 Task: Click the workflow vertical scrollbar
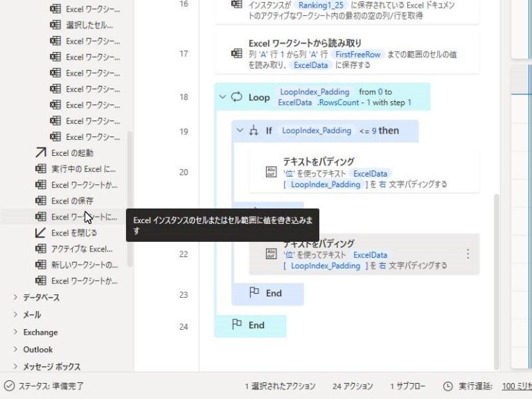(497, 282)
